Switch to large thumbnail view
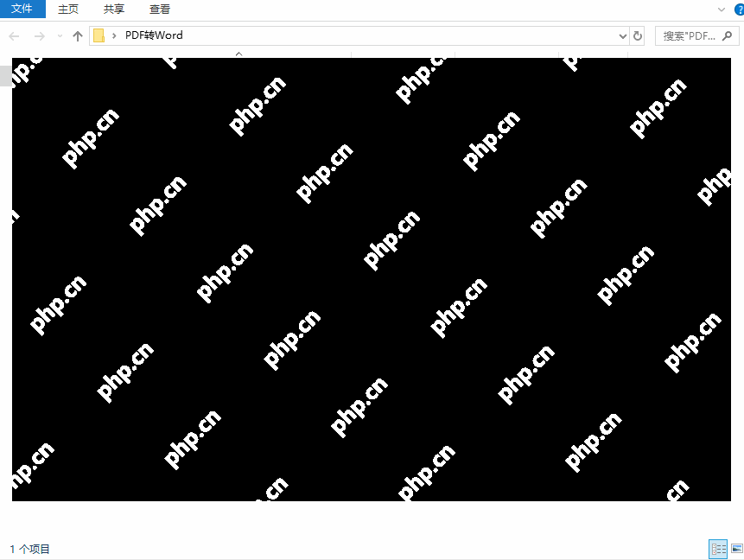The width and height of the screenshot is (744, 560). tap(736, 549)
